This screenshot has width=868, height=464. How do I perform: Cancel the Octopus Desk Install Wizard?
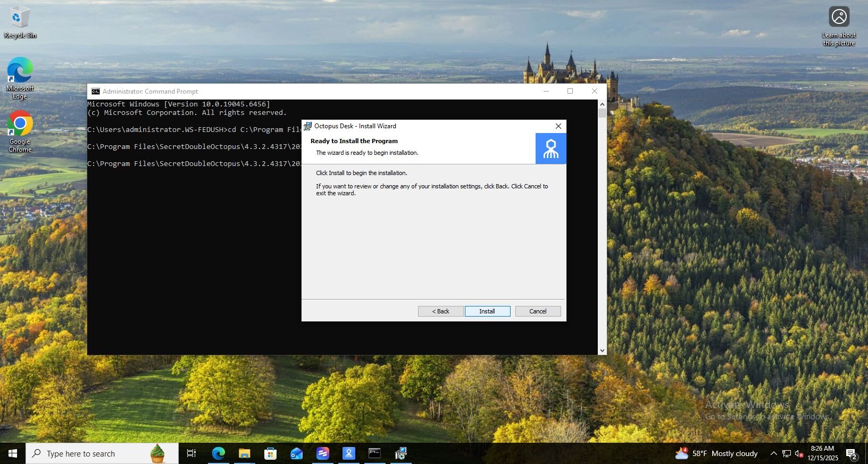pos(538,311)
